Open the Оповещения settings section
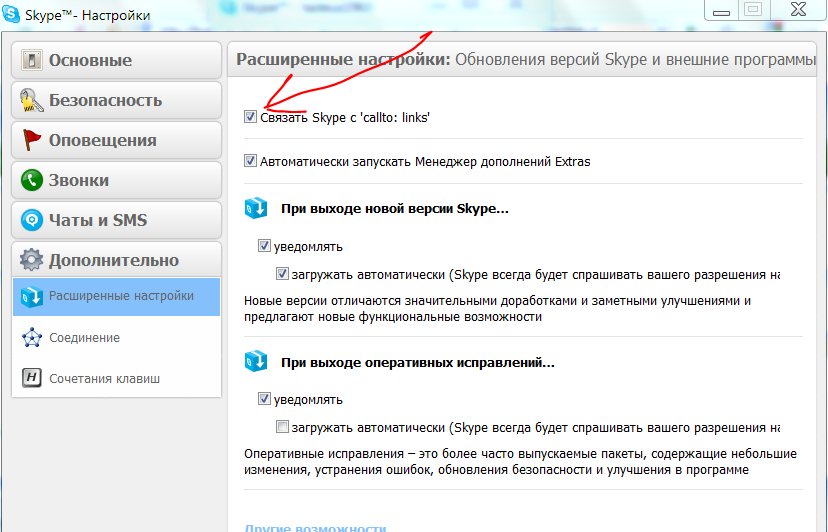828x532 pixels. point(116,140)
